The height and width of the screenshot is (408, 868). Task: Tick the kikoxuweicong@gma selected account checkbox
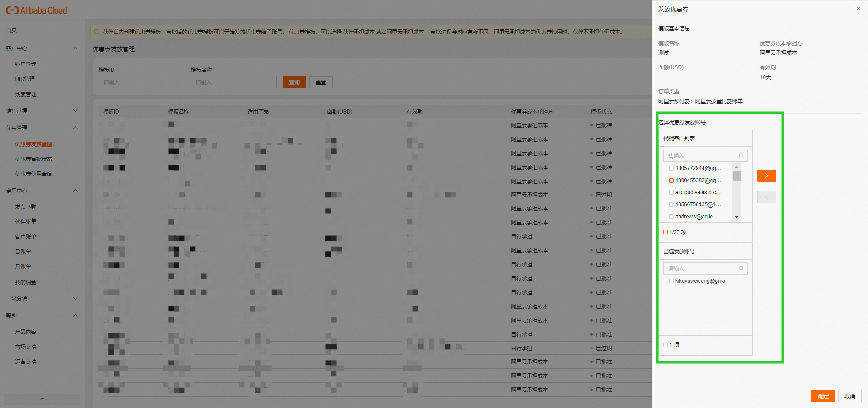(671, 281)
